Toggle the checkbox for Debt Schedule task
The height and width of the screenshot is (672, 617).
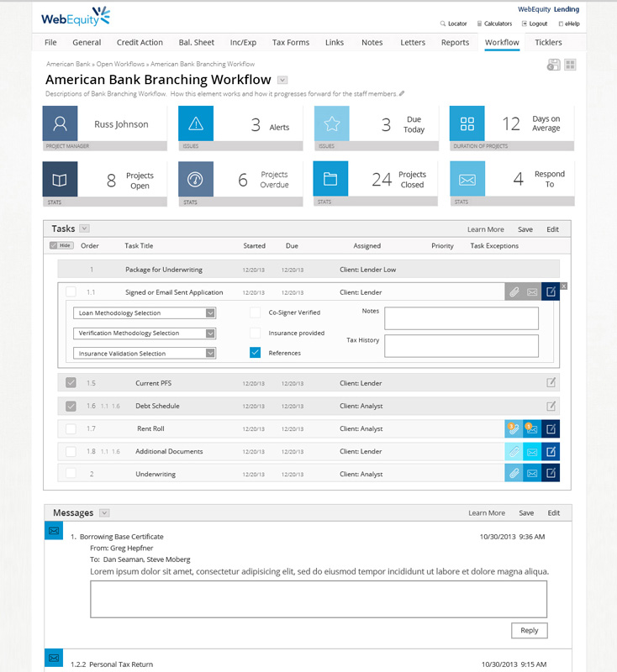71,406
